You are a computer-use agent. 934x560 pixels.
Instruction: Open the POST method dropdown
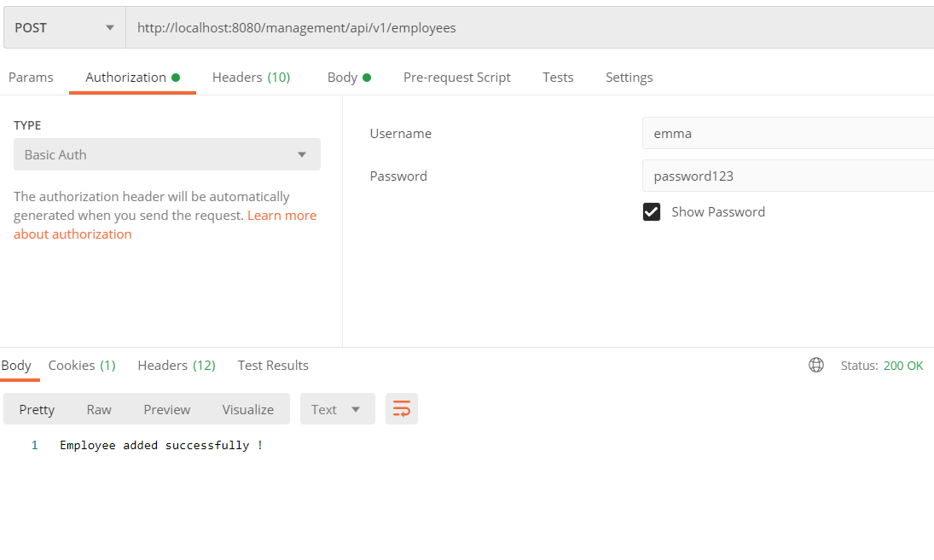65,28
